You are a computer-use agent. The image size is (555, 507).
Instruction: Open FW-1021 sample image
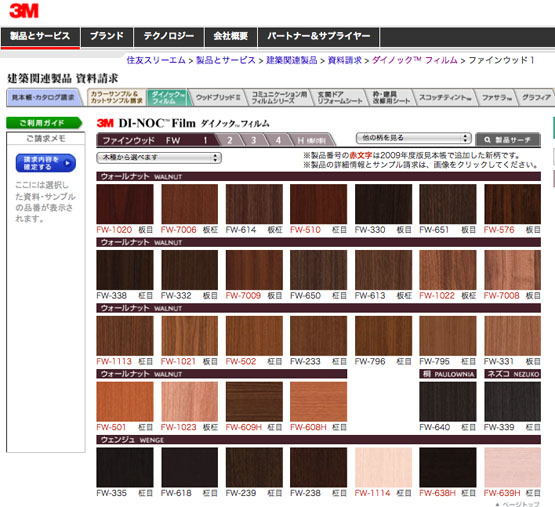[x=189, y=336]
